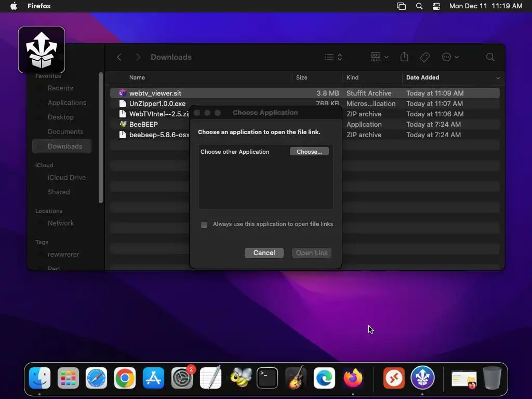Screen dimensions: 532x399
Task: Open the Apple menu
Action: [x=14, y=6]
